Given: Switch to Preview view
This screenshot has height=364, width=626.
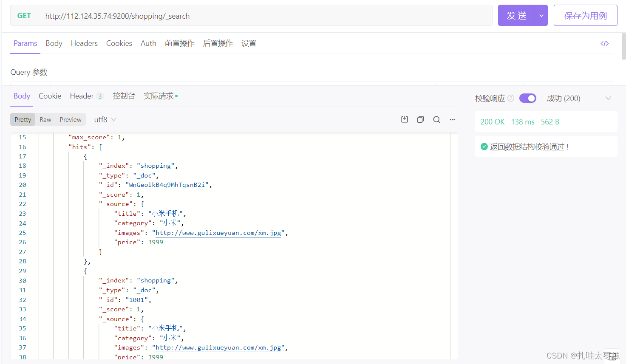Looking at the screenshot, I should (x=71, y=120).
